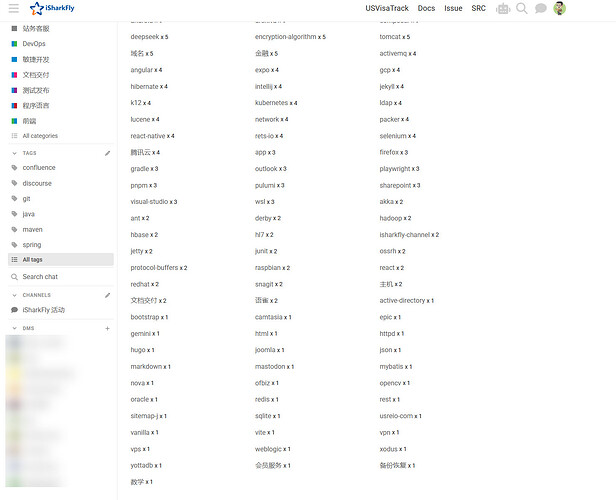Open the visual-studio x 3 tag
Viewport: 616px width, 500px height.
pyautogui.click(x=154, y=202)
